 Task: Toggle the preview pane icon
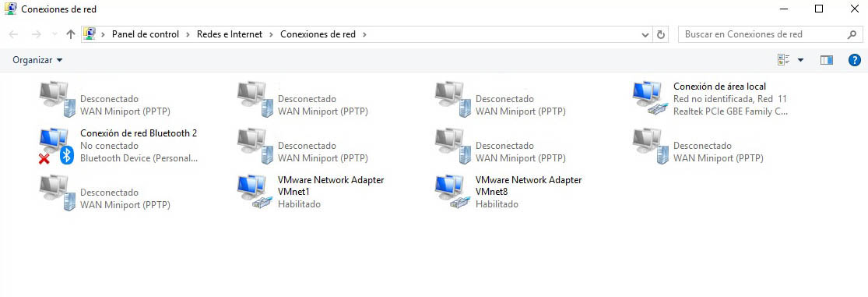827,60
